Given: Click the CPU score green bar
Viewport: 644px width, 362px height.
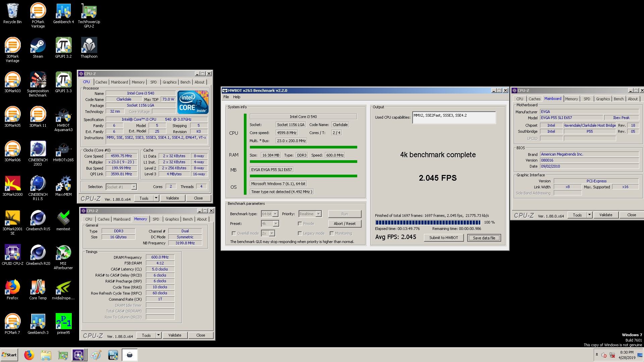Looking at the screenshot, I should (x=304, y=147).
